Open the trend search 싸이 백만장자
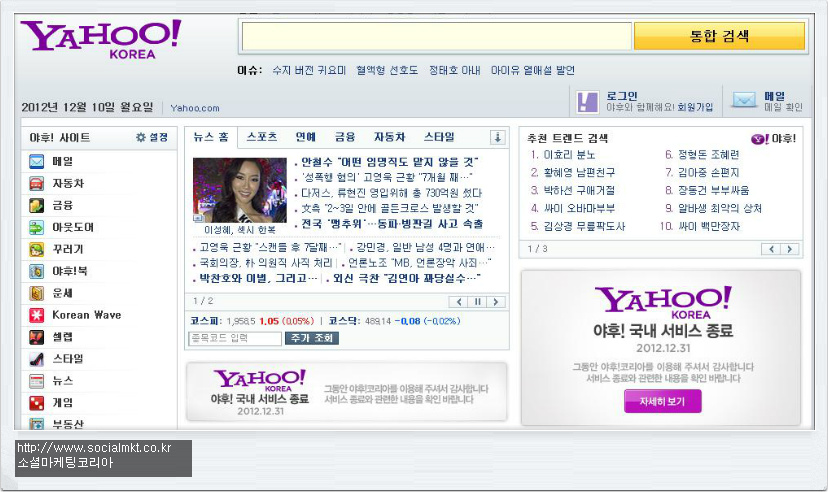828x492 pixels. tap(709, 226)
